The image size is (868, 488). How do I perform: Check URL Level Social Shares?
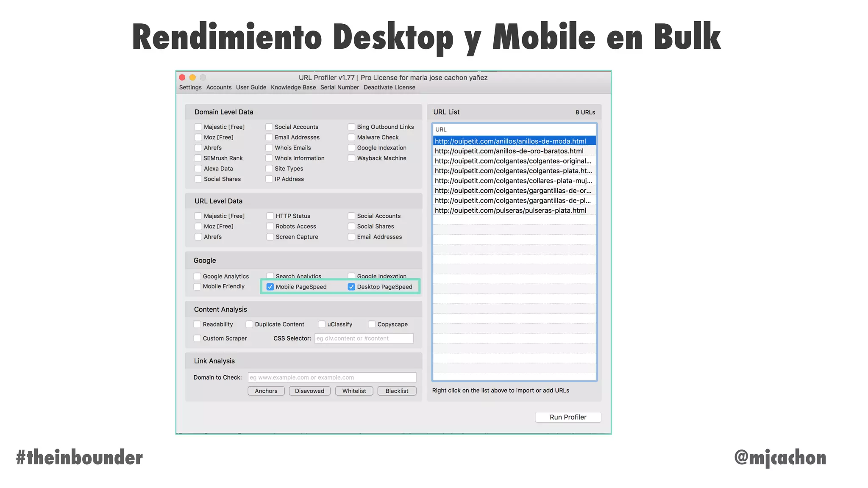351,226
